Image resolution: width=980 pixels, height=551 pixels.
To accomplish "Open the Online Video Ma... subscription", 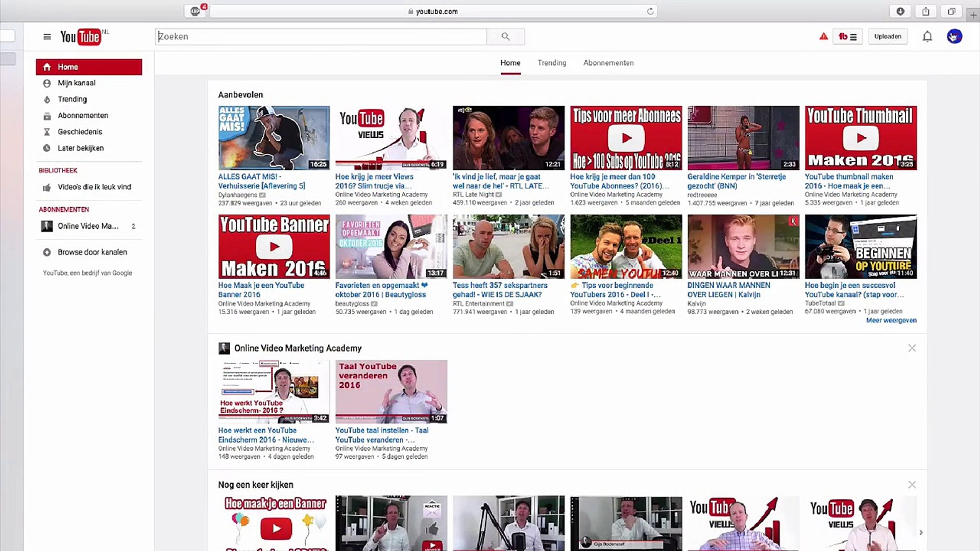I will pyautogui.click(x=89, y=226).
